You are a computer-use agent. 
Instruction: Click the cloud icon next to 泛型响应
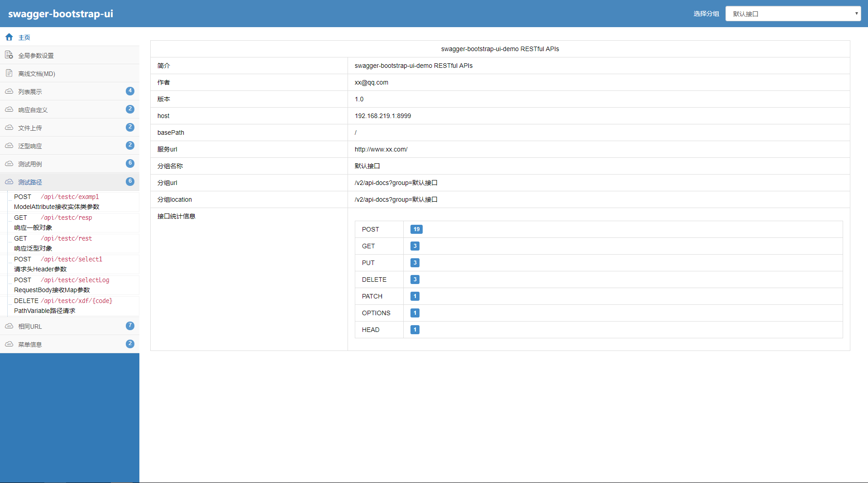click(x=9, y=146)
